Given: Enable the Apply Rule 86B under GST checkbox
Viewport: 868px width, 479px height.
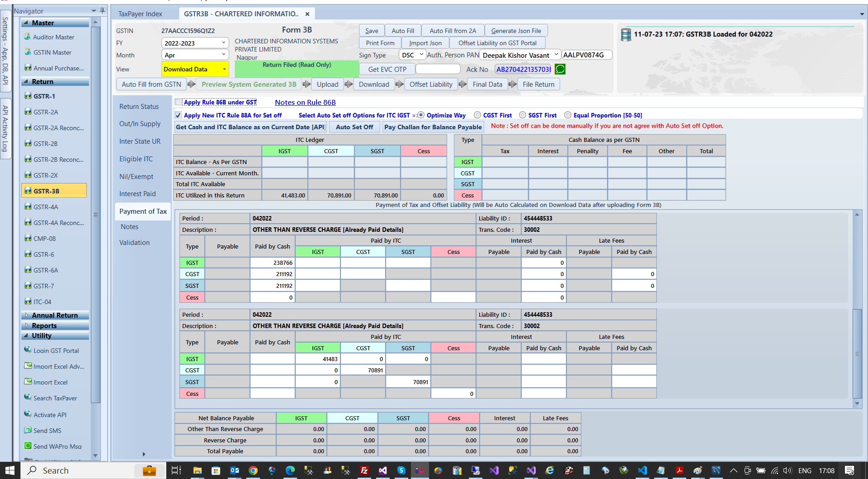Looking at the screenshot, I should coord(178,102).
